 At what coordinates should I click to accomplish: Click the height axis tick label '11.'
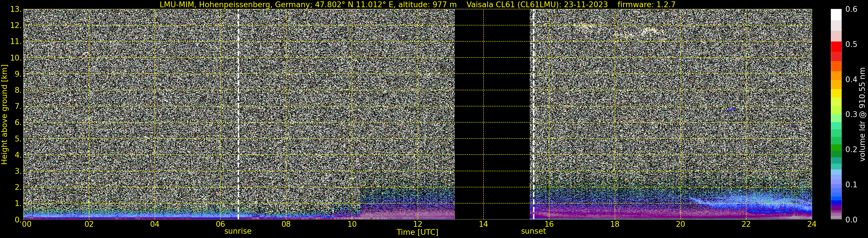pyautogui.click(x=16, y=41)
